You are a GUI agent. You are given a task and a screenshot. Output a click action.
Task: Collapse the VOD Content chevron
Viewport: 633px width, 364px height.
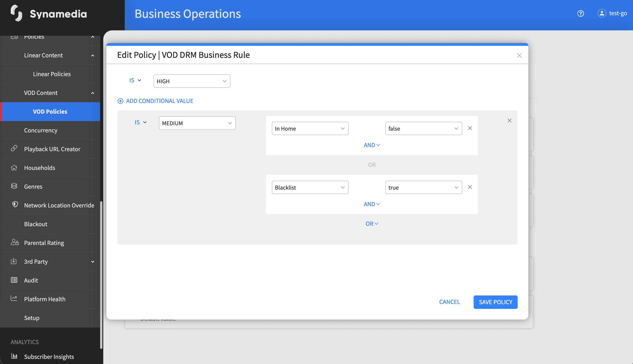(x=93, y=93)
